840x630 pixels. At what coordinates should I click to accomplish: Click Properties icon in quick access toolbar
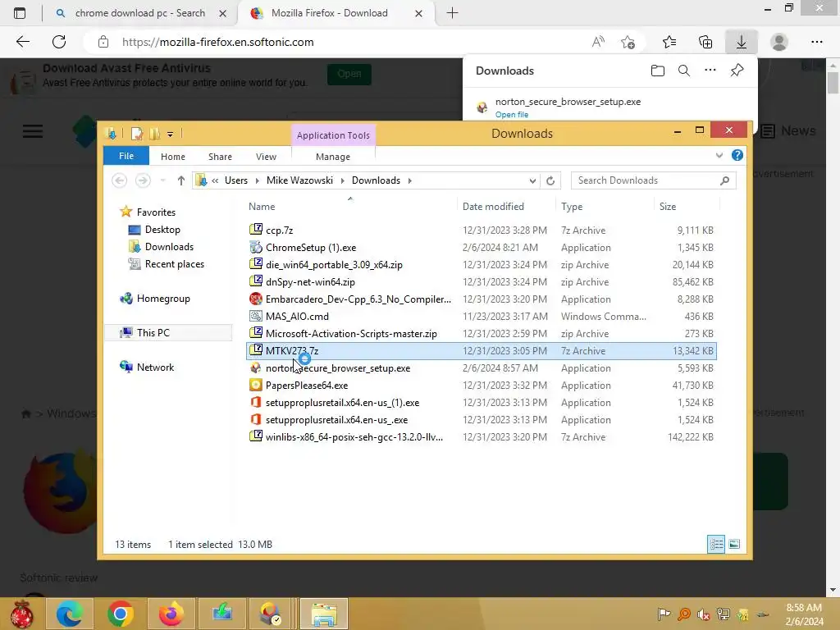coord(137,134)
